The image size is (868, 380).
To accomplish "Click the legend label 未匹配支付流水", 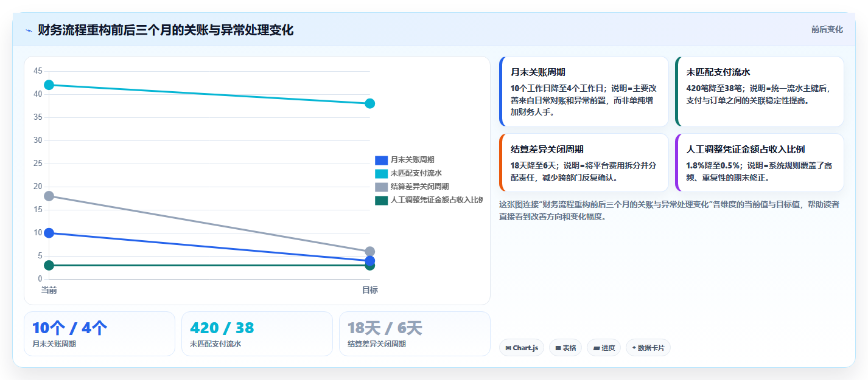I will click(x=416, y=173).
